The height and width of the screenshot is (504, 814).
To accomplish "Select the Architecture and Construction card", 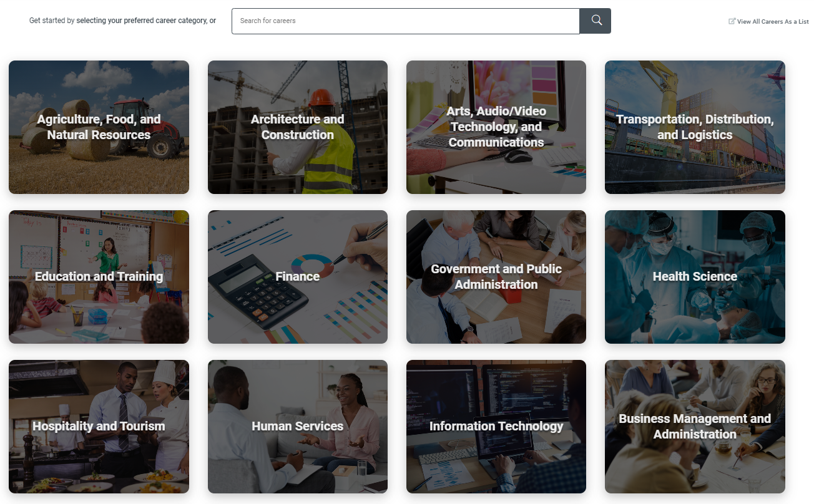I will [298, 127].
